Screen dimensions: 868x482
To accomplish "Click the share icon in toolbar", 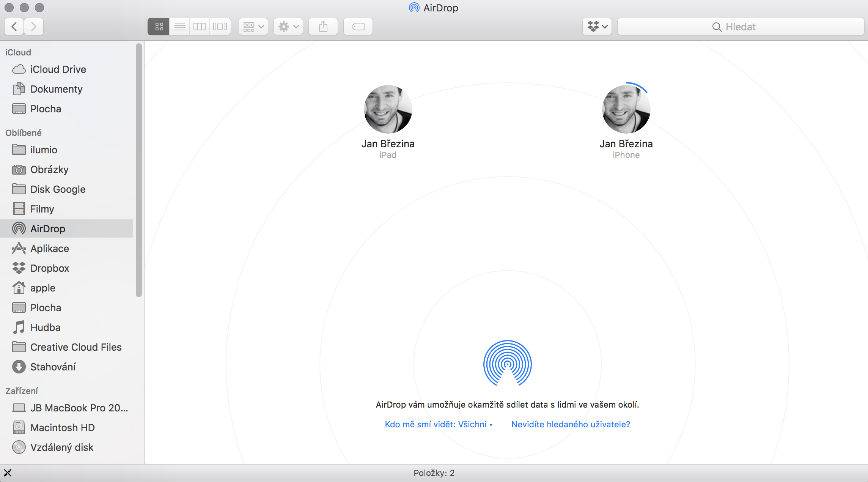I will 323,26.
